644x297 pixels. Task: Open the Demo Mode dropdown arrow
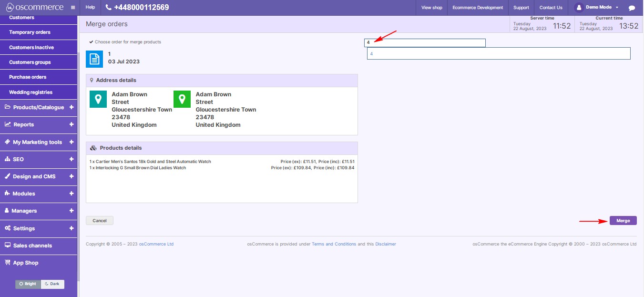tap(617, 8)
